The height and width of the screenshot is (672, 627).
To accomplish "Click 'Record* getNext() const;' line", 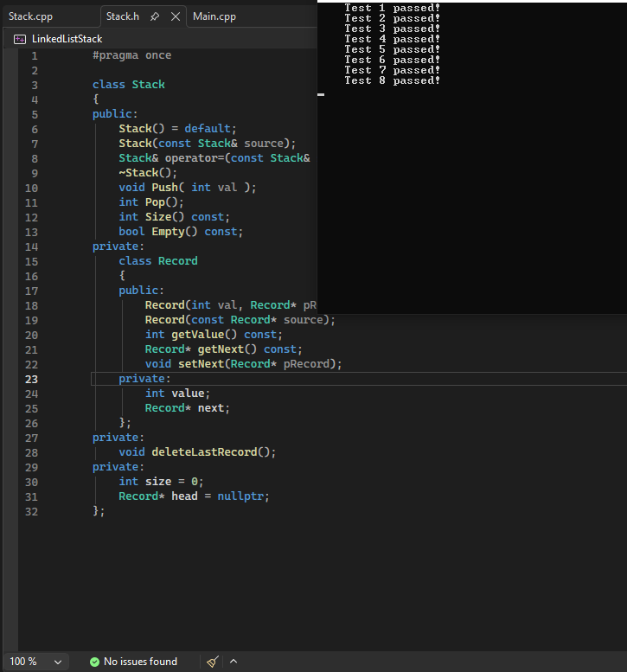I will coord(224,349).
